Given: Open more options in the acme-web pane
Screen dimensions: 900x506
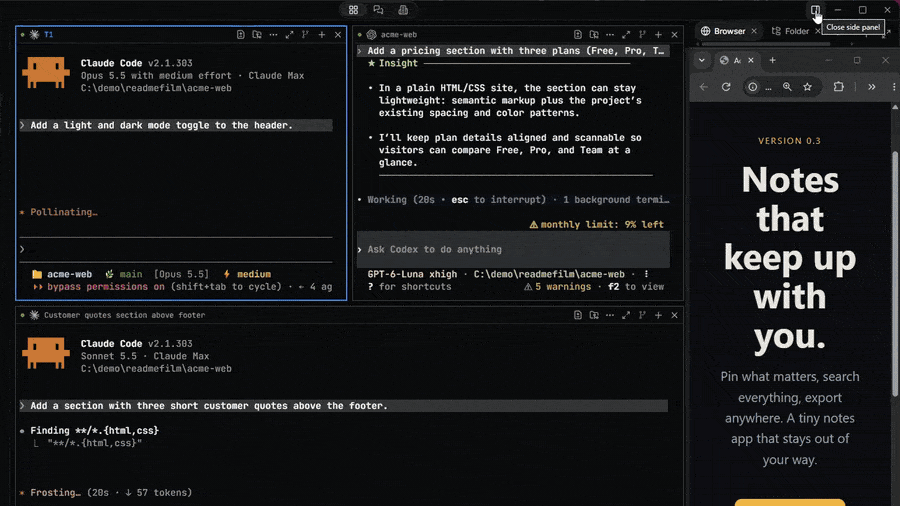Looking at the screenshot, I should tap(610, 34).
